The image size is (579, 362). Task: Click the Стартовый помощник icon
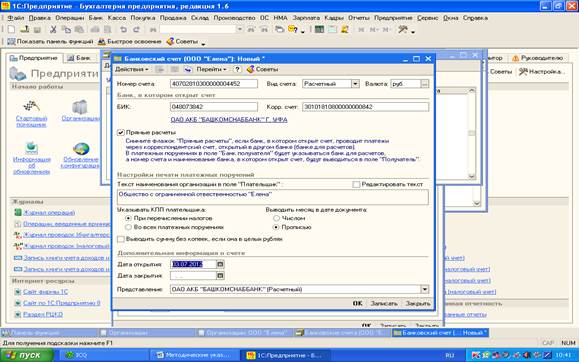point(31,107)
